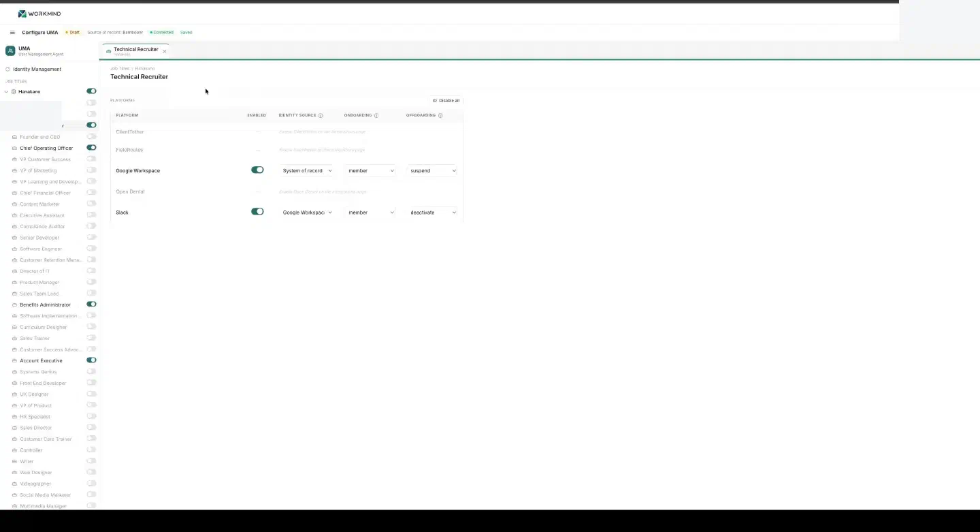Image resolution: width=980 pixels, height=532 pixels.
Task: Select the Technical Recruiter tab
Action: pyautogui.click(x=135, y=51)
